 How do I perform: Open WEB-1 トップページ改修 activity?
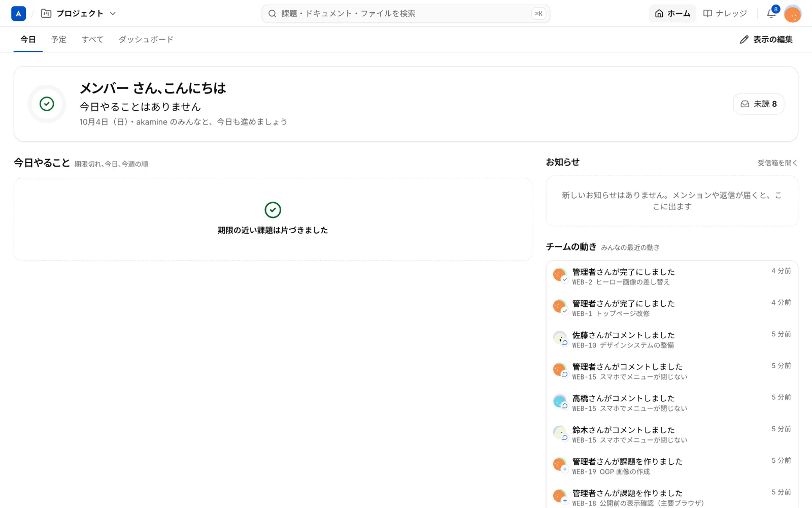[x=672, y=308]
